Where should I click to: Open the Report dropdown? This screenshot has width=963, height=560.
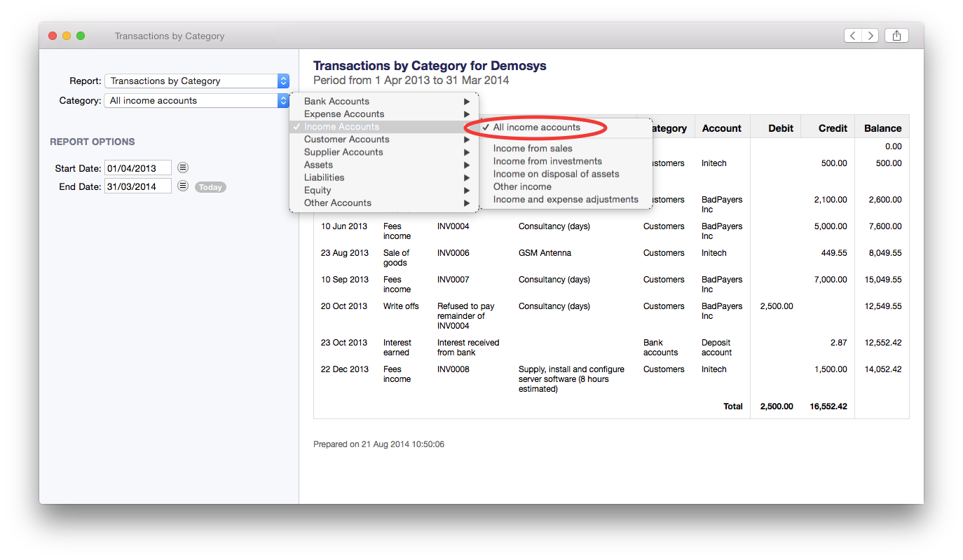(197, 81)
